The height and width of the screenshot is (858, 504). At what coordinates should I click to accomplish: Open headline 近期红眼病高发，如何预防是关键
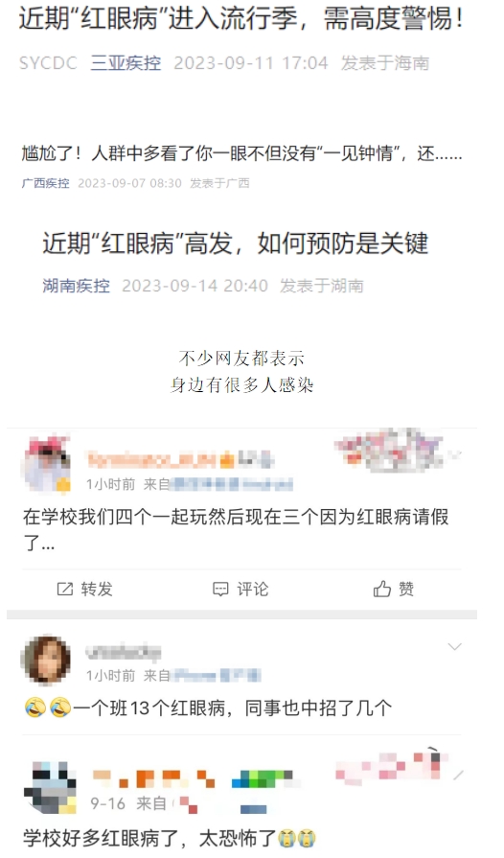236,243
